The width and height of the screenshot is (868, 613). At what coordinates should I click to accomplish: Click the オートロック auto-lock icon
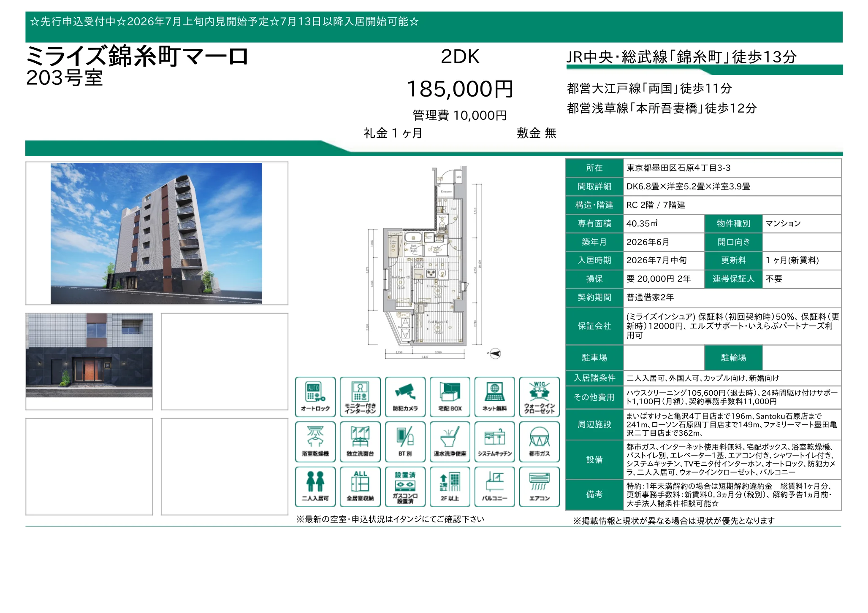(x=315, y=397)
